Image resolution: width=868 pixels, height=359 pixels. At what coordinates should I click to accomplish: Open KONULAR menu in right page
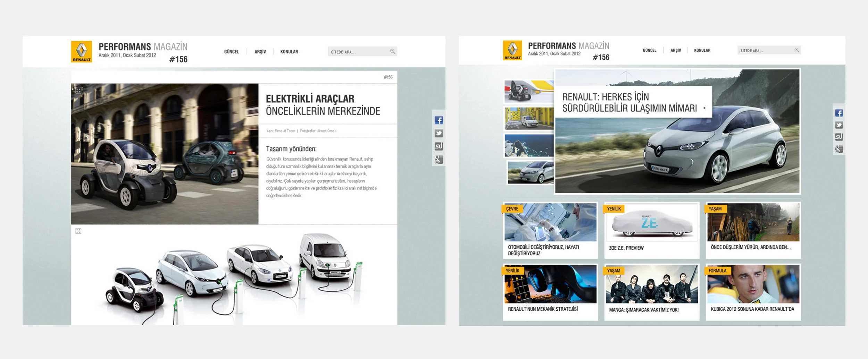click(702, 50)
